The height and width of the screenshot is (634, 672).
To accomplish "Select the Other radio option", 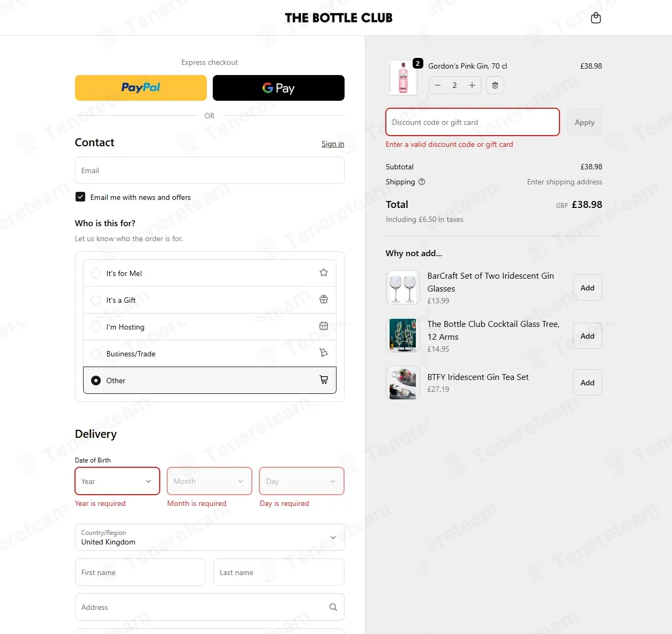I will pos(96,381).
